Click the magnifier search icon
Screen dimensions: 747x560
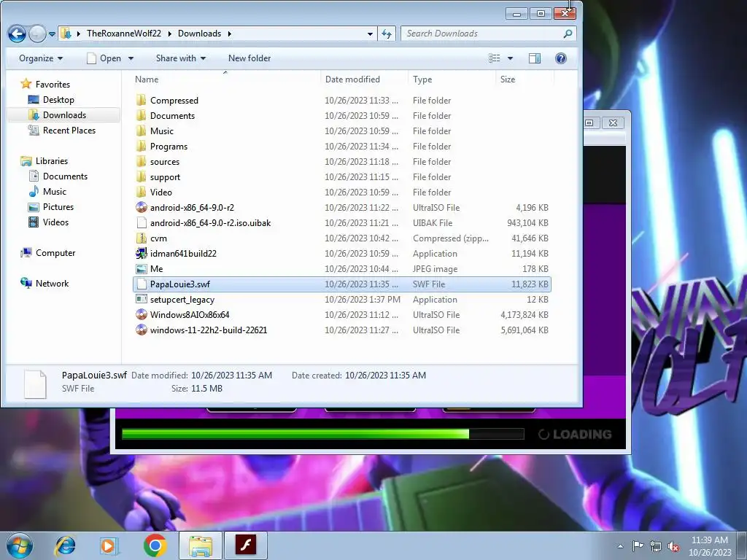(568, 34)
